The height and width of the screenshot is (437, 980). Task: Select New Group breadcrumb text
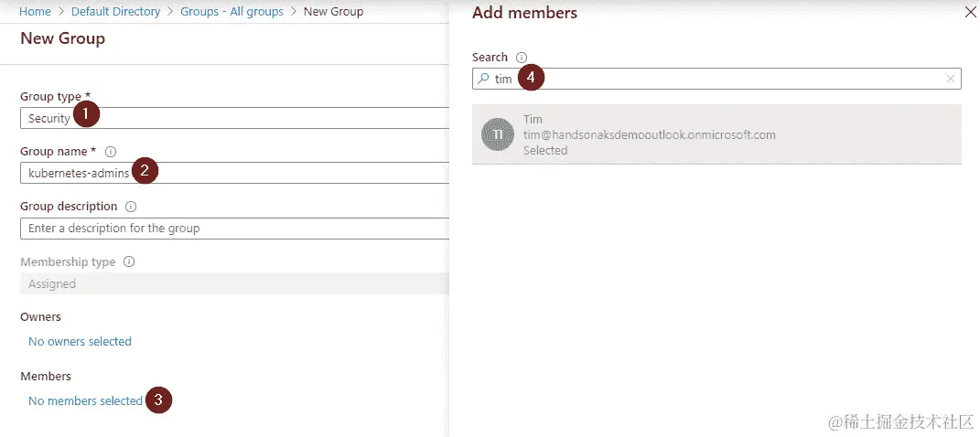pos(333,11)
